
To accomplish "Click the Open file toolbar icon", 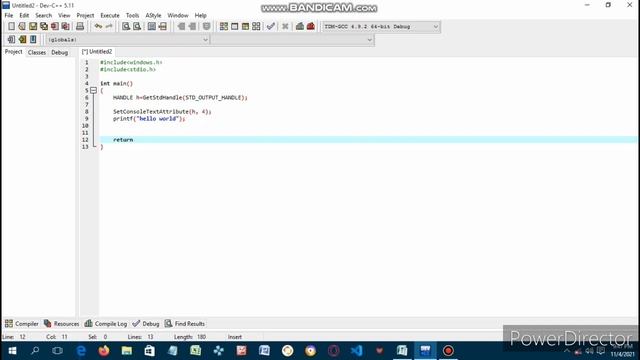I will tap(22, 26).
